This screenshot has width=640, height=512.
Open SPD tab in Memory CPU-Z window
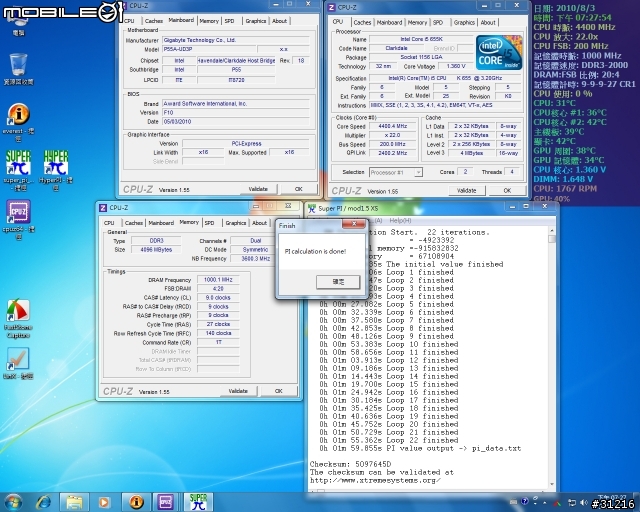pyautogui.click(x=209, y=223)
